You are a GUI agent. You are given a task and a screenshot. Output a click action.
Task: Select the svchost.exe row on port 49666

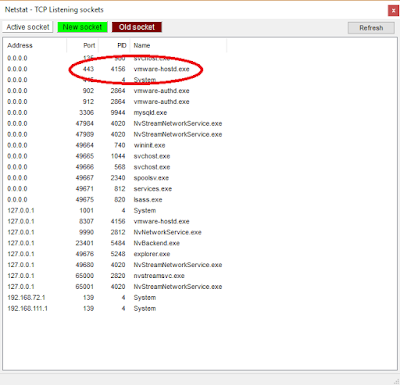coord(115,167)
